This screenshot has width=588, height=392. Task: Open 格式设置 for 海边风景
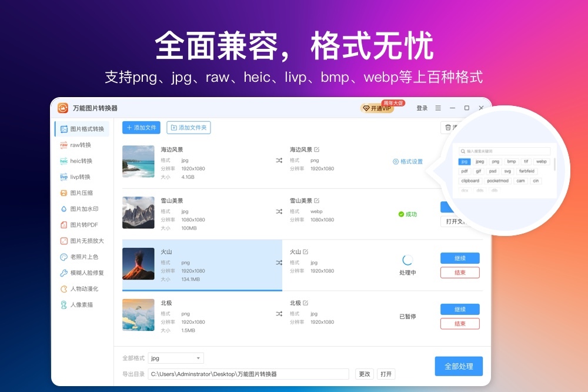(x=407, y=161)
